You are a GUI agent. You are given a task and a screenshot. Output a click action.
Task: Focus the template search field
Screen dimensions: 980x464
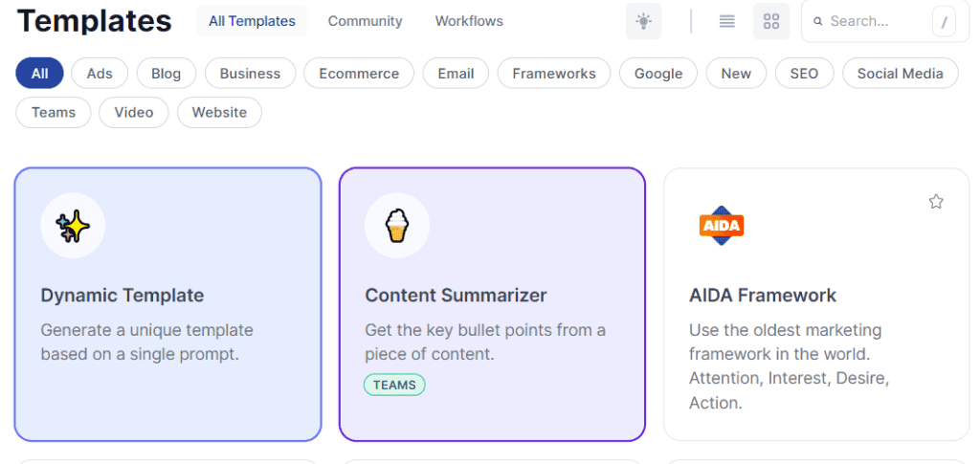coord(873,21)
